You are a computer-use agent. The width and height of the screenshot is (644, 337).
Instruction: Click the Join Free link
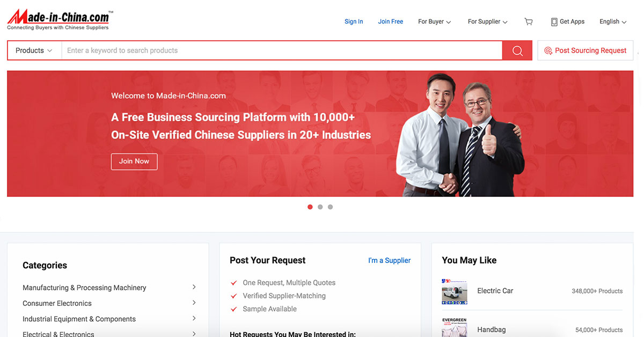pyautogui.click(x=390, y=21)
